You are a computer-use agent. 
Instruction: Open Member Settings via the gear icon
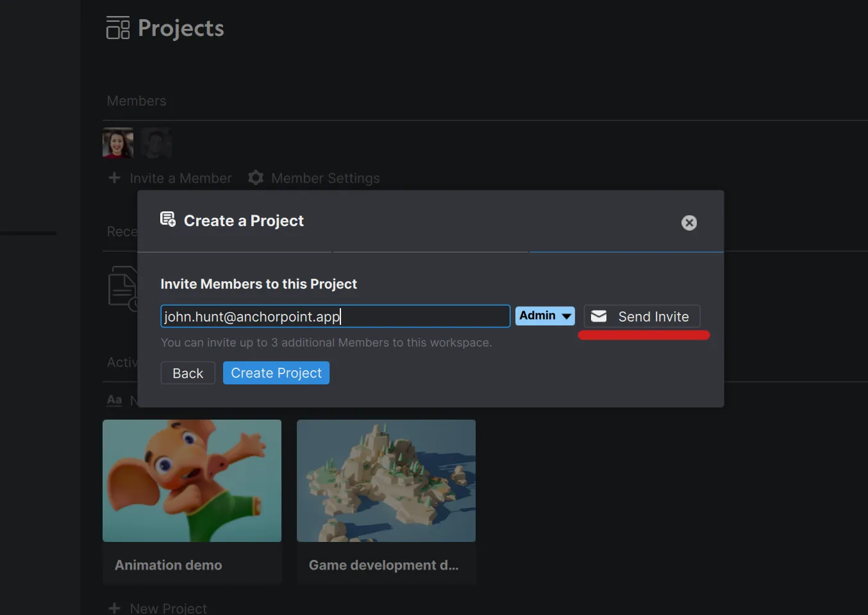pyautogui.click(x=255, y=178)
